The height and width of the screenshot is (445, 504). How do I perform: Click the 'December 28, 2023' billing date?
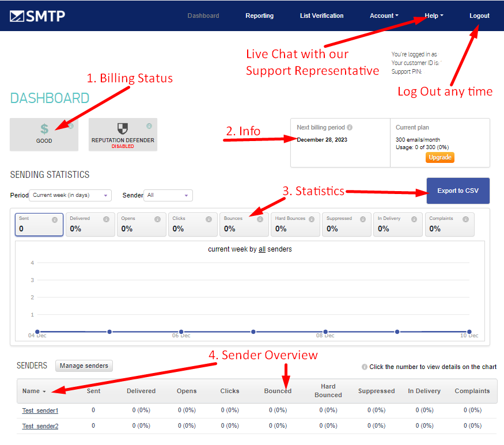322,140
